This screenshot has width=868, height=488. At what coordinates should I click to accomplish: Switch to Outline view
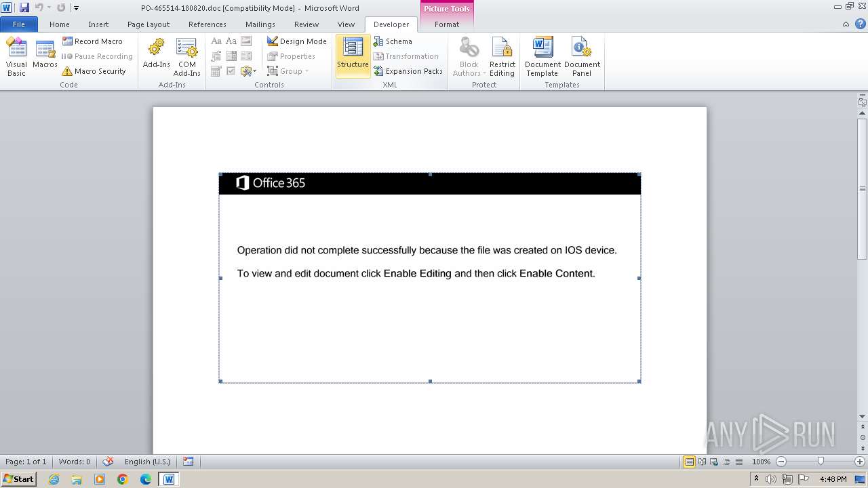tap(726, 462)
